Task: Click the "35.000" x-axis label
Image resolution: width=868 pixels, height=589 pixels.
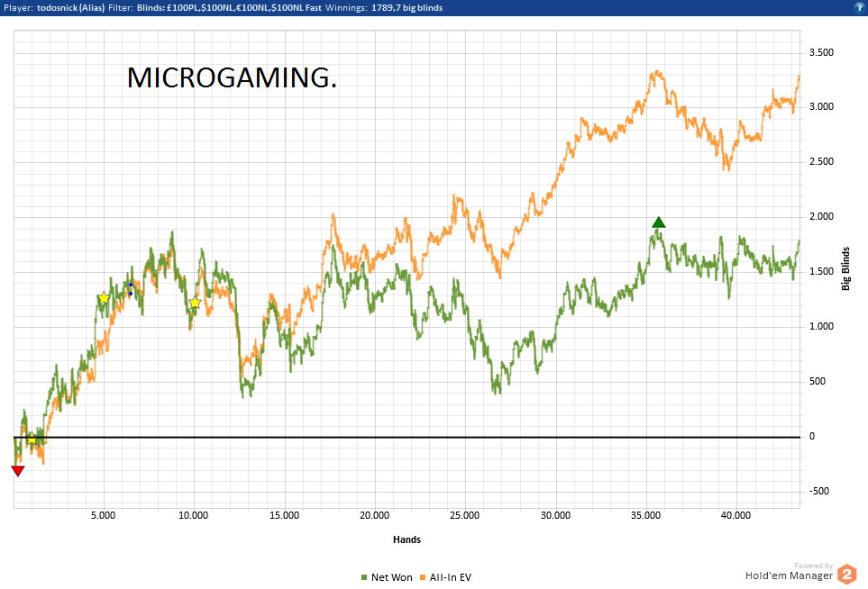Action: (x=646, y=515)
